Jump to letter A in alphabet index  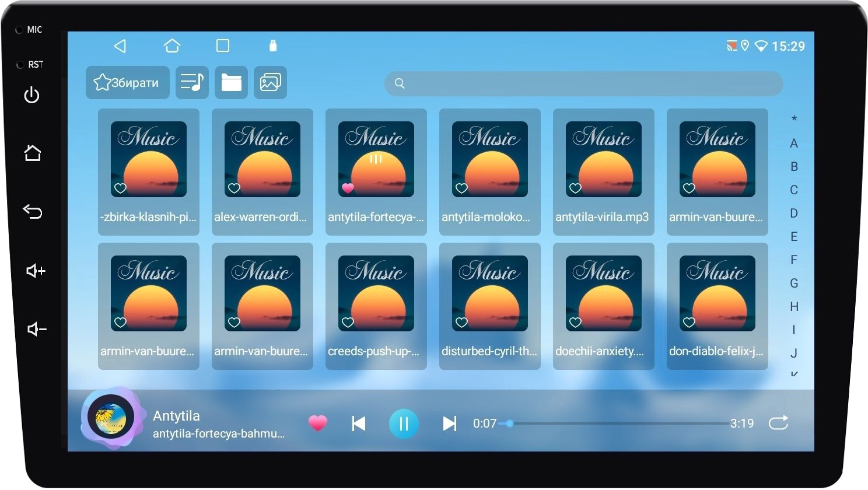pyautogui.click(x=794, y=143)
